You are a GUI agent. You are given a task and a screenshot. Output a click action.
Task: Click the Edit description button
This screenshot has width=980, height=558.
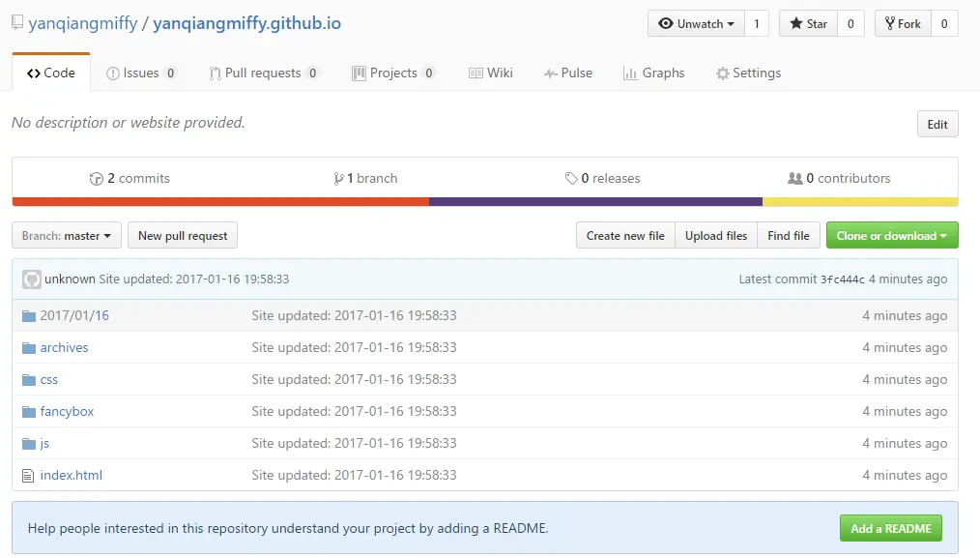(x=937, y=124)
